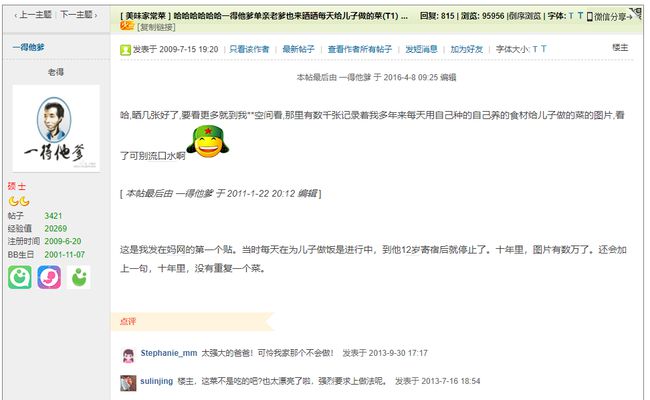Open the Stephanie_mm username link

coord(169,353)
